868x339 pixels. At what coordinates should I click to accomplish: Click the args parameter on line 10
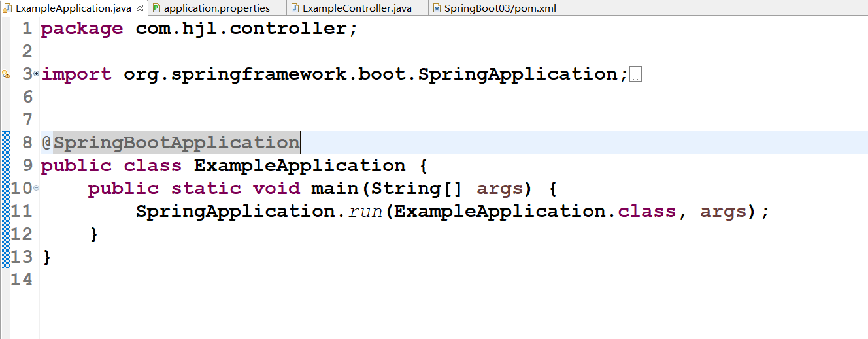point(500,191)
